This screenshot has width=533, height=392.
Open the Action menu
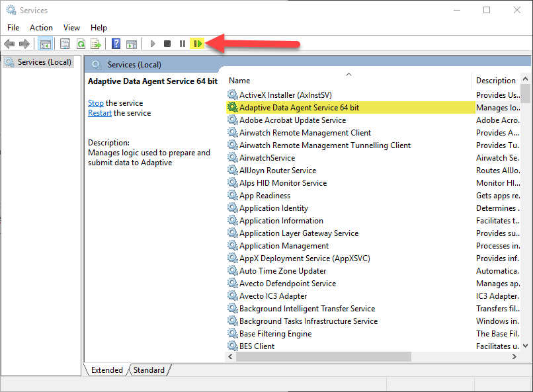[41, 28]
